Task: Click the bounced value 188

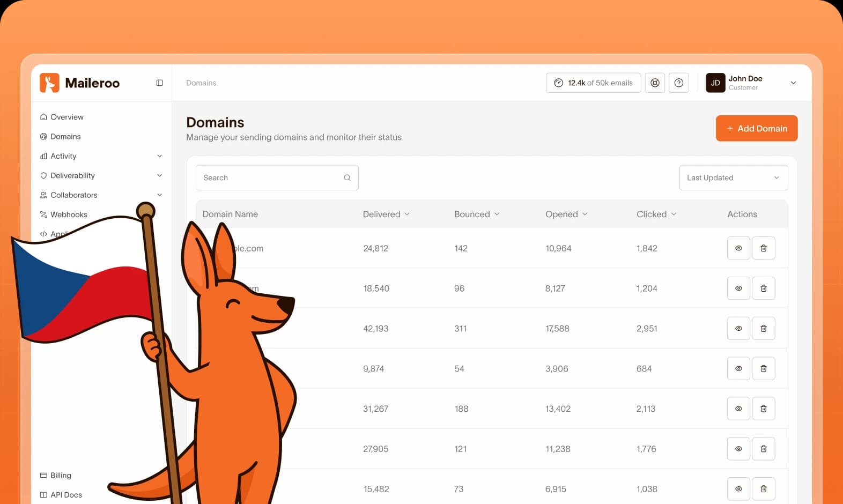Action: coord(461,409)
